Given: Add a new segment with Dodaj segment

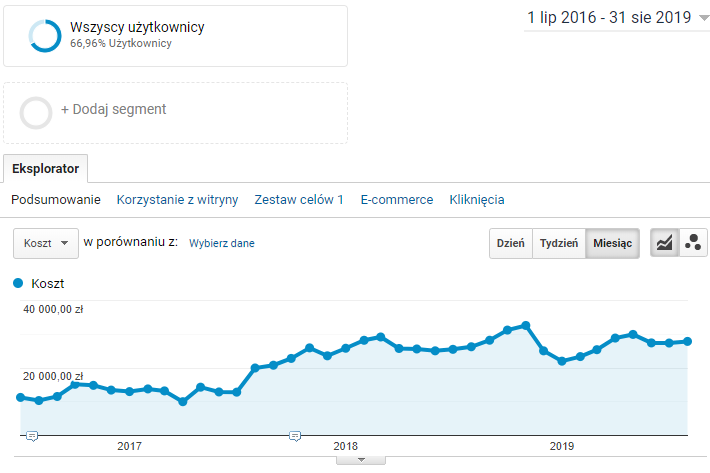Looking at the screenshot, I should [113, 109].
